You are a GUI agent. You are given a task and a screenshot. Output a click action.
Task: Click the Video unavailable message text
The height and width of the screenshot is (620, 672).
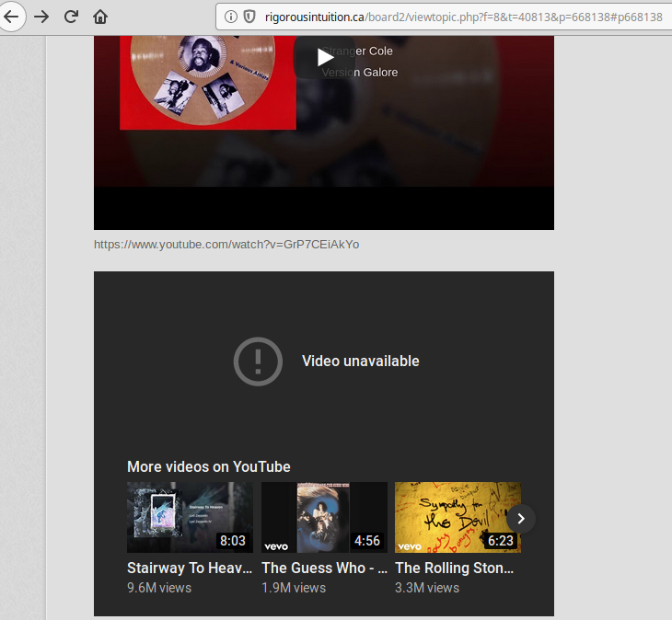coord(361,361)
